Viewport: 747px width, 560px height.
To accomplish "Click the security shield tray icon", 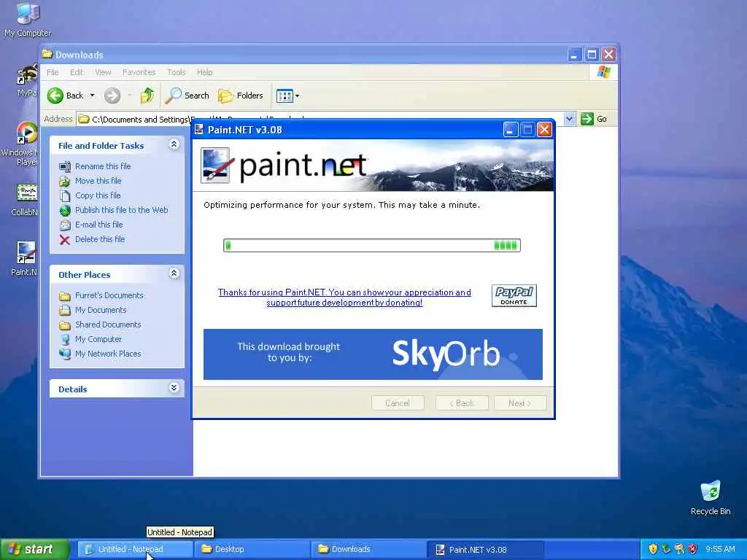I will pyautogui.click(x=653, y=549).
